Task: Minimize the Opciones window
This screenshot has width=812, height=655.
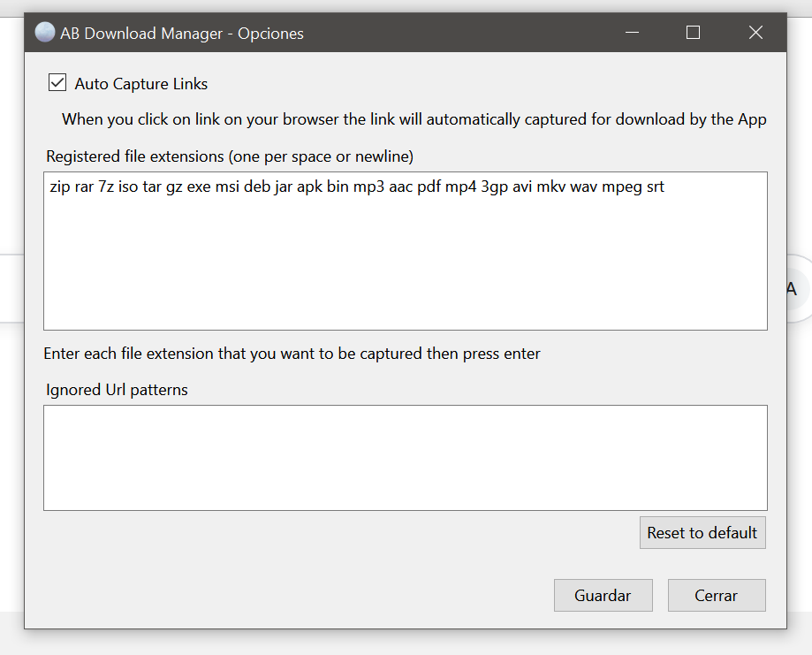Action: pos(632,33)
